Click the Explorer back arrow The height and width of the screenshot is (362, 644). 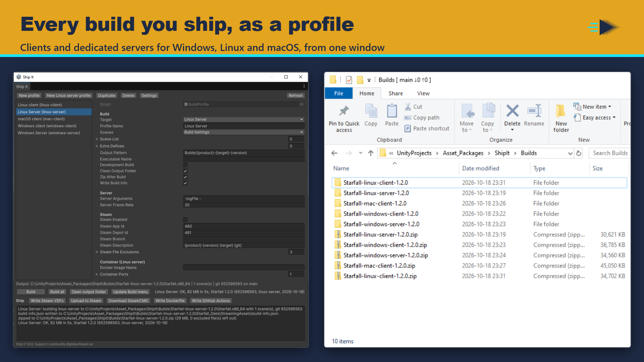[334, 153]
